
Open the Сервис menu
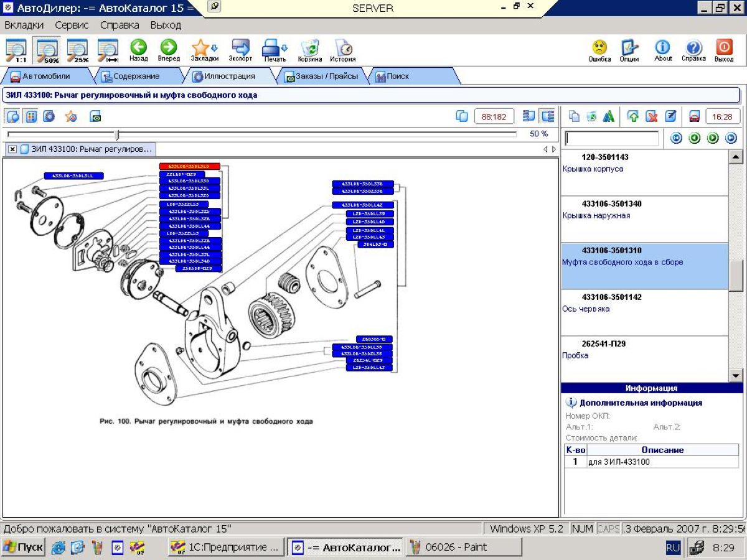point(72,26)
